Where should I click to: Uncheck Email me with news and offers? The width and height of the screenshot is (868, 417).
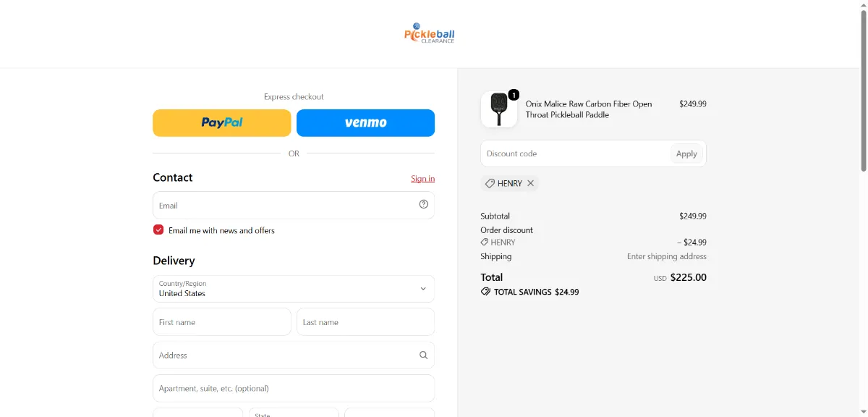point(158,230)
